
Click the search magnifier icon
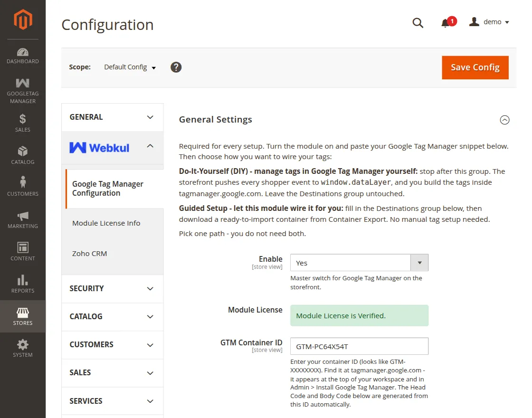pyautogui.click(x=418, y=23)
